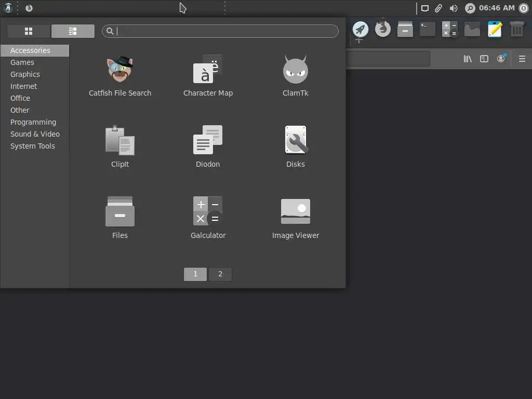This screenshot has width=532, height=399.
Task: Open browser account icon
Action: [501, 59]
